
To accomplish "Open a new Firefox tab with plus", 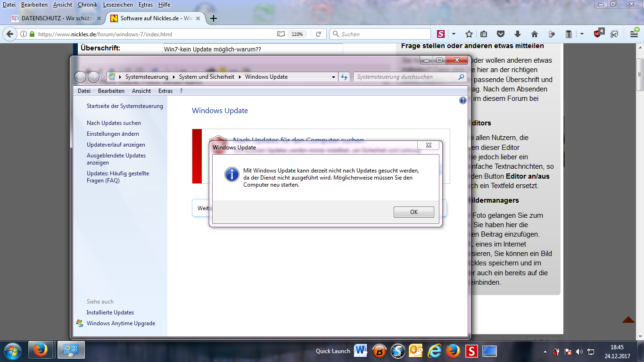I will click(x=214, y=18).
